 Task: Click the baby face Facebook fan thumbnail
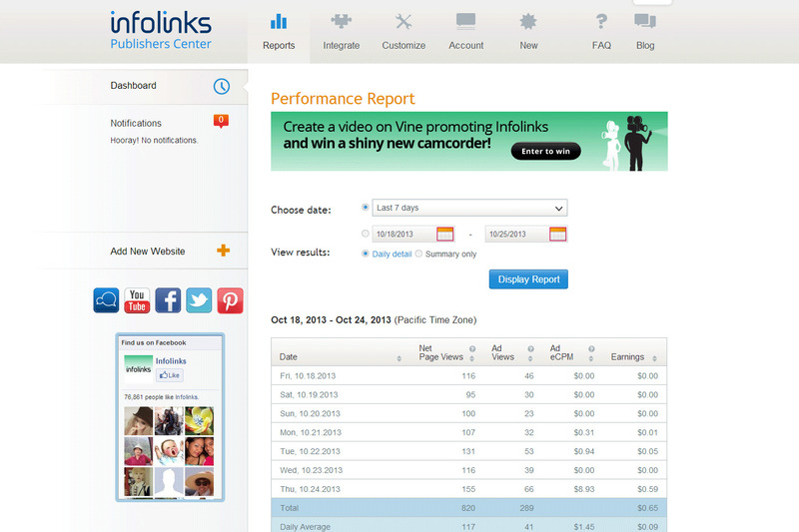coord(169,451)
